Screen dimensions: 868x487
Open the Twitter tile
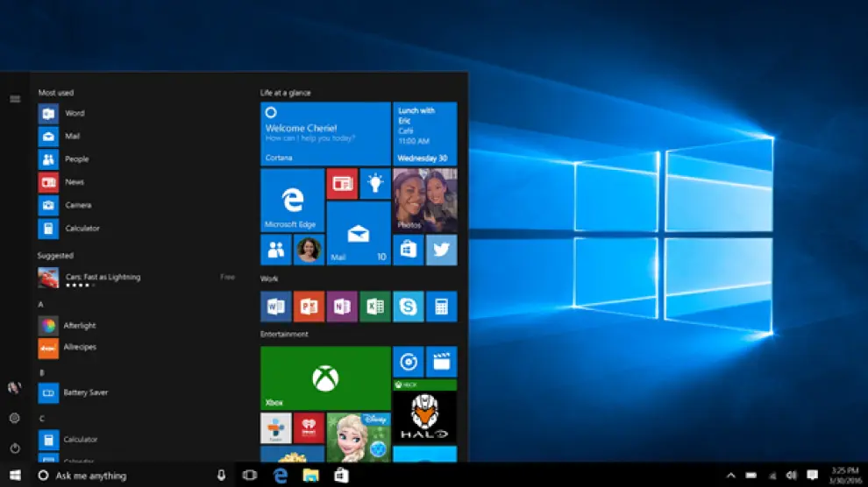coord(441,250)
